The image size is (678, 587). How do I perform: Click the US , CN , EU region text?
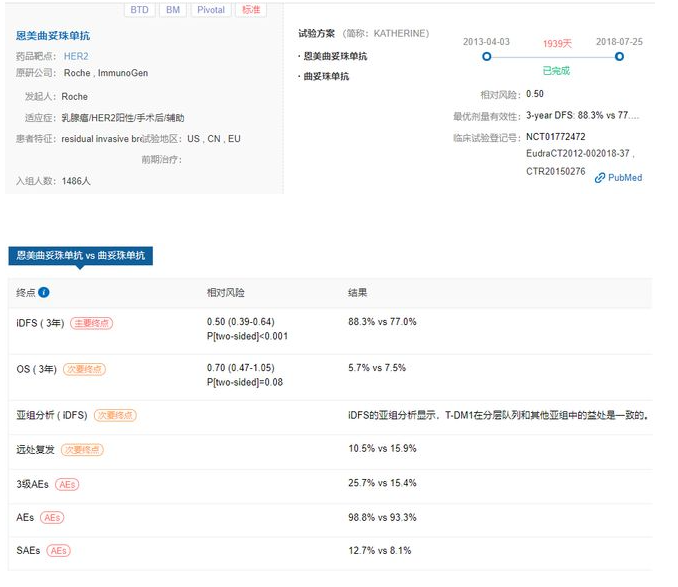tap(214, 139)
